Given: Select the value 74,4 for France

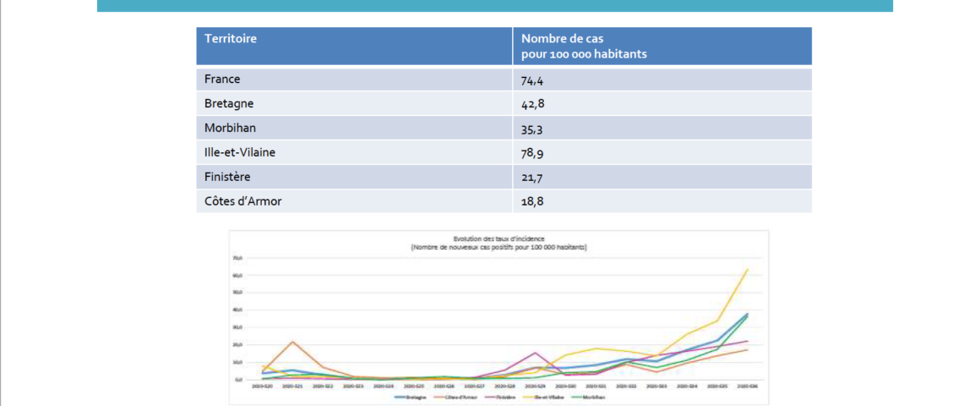Looking at the screenshot, I should point(532,80).
